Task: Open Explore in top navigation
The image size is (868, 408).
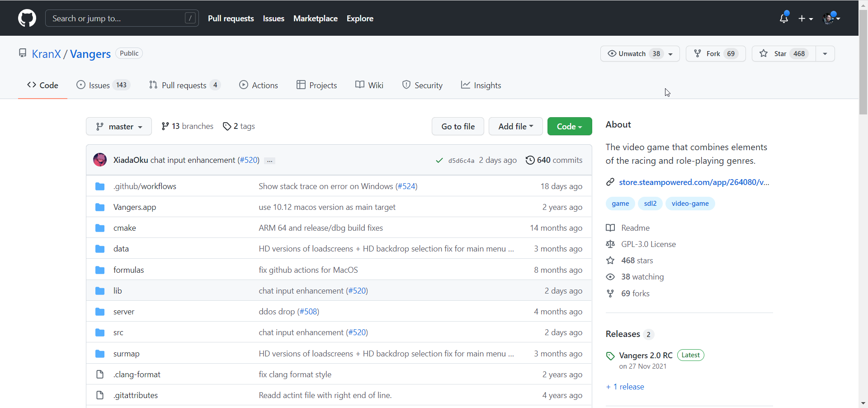Action: pos(360,19)
